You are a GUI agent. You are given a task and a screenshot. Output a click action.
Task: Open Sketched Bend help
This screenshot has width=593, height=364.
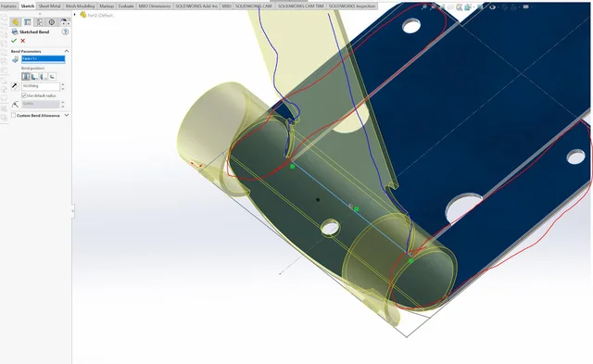(66, 31)
